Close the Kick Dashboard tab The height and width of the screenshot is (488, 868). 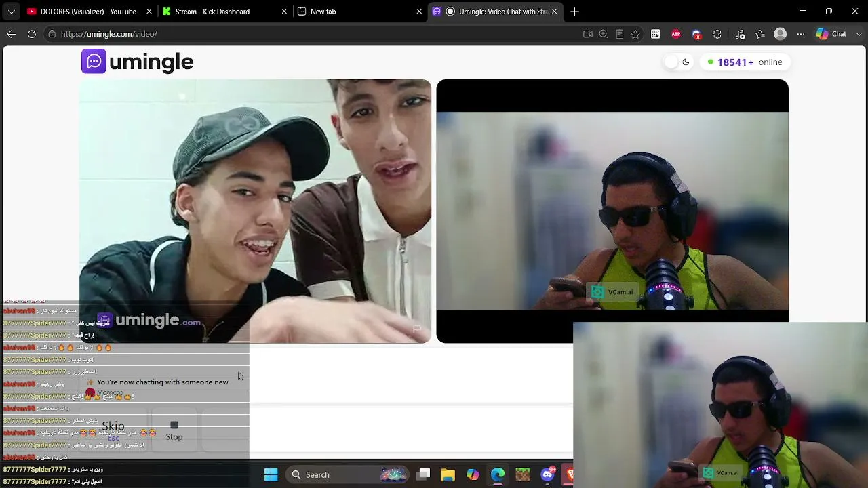(284, 12)
